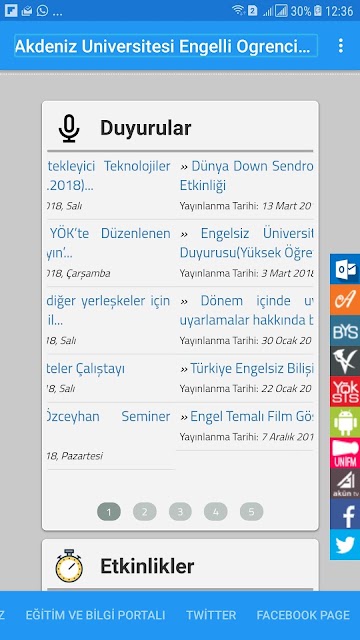Switch to EĞİTİM VE BİLGİ PORTALI tab
The width and height of the screenshot is (360, 640).
pyautogui.click(x=96, y=615)
